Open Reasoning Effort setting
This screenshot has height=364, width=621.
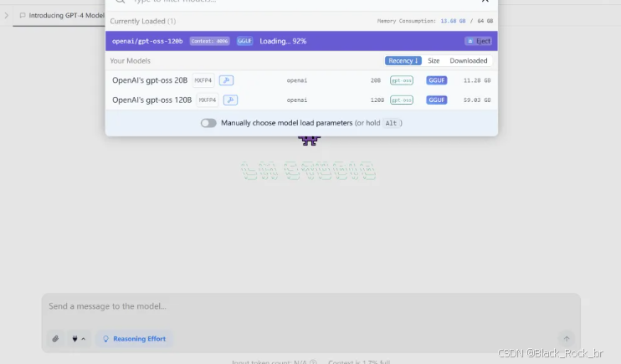pyautogui.click(x=134, y=339)
